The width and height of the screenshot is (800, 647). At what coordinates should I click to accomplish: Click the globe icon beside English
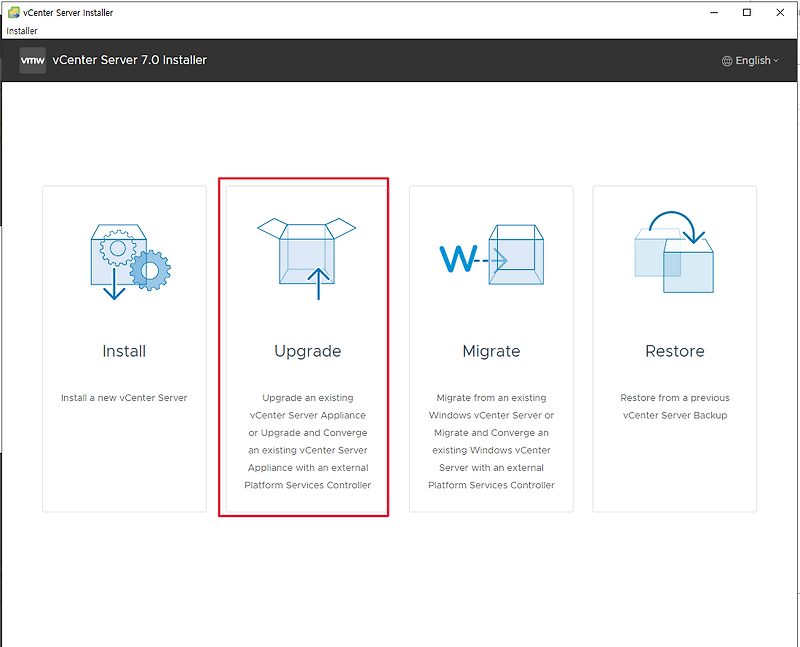click(x=727, y=60)
